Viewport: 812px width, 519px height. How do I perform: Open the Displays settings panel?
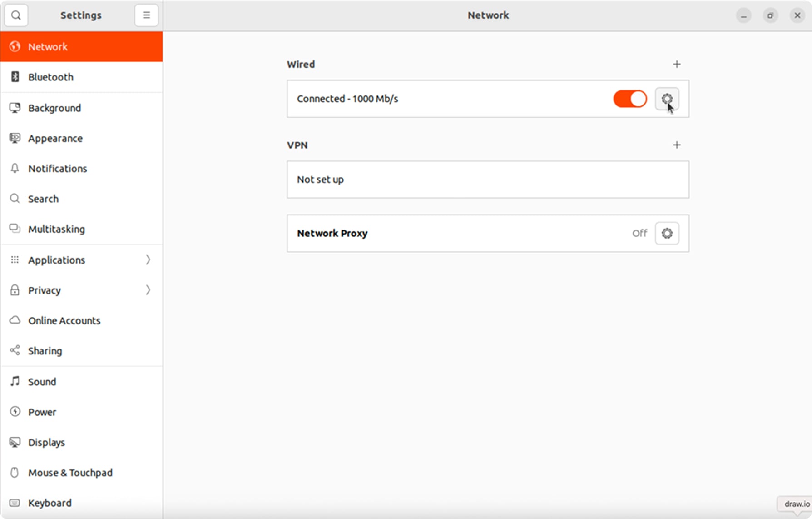pyautogui.click(x=46, y=442)
